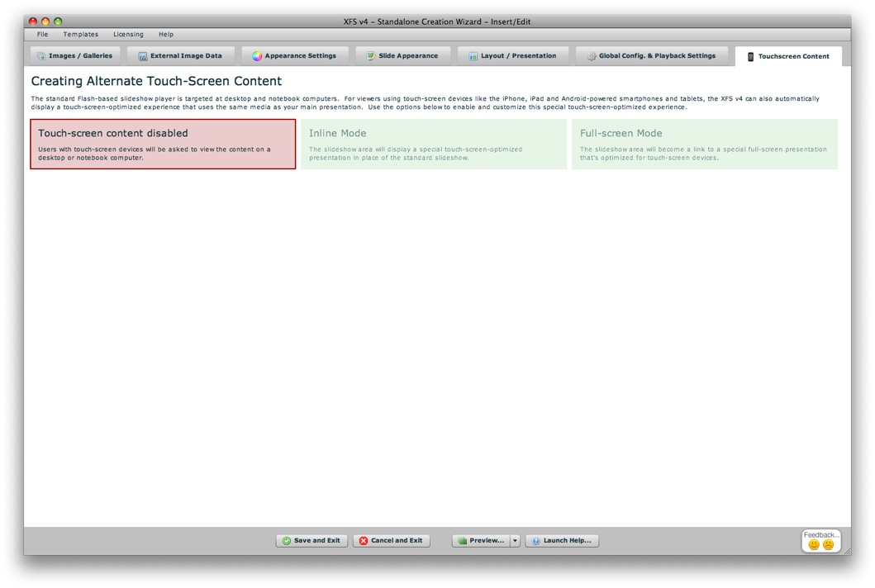
Task: Open the File menu
Action: click(x=42, y=35)
